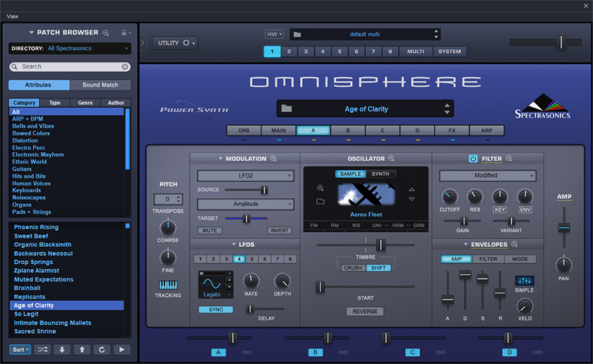Image resolution: width=593 pixels, height=364 pixels.
Task: Click the refresh icon in the patch browser
Action: (102, 349)
